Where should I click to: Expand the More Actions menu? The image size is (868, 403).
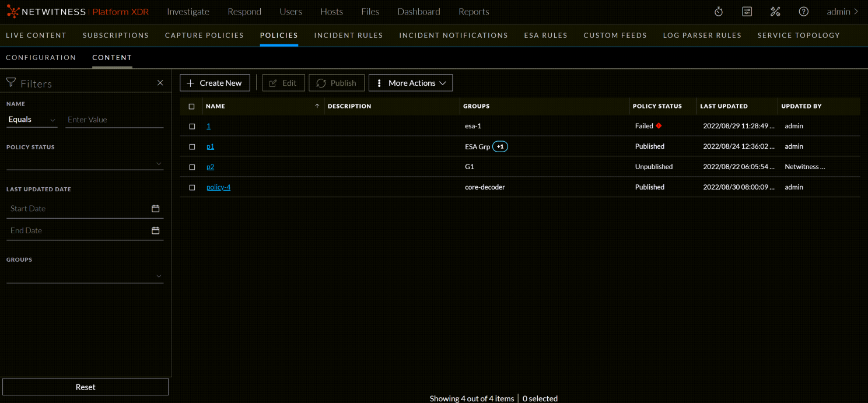(x=410, y=82)
